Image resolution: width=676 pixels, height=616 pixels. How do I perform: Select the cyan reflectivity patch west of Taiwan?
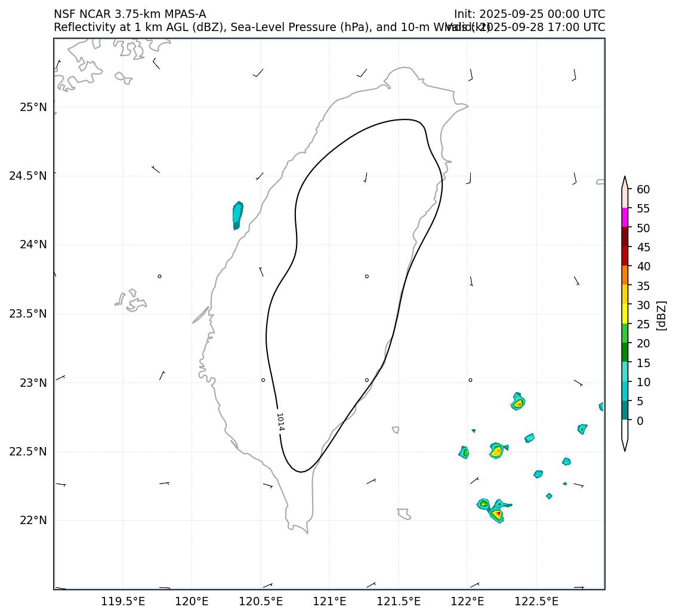(237, 214)
